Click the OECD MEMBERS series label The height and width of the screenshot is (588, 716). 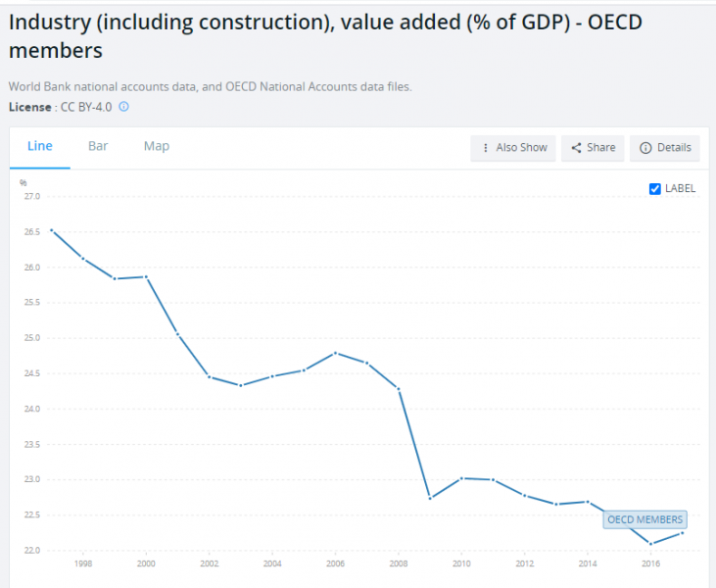pos(645,519)
